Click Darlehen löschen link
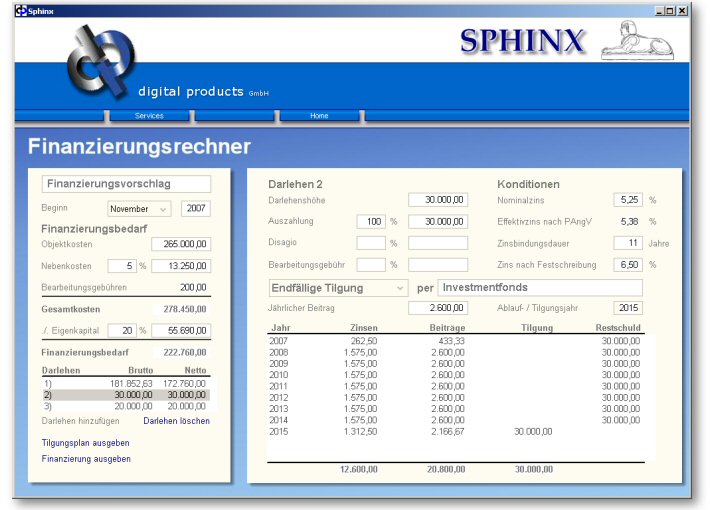 pyautogui.click(x=177, y=421)
